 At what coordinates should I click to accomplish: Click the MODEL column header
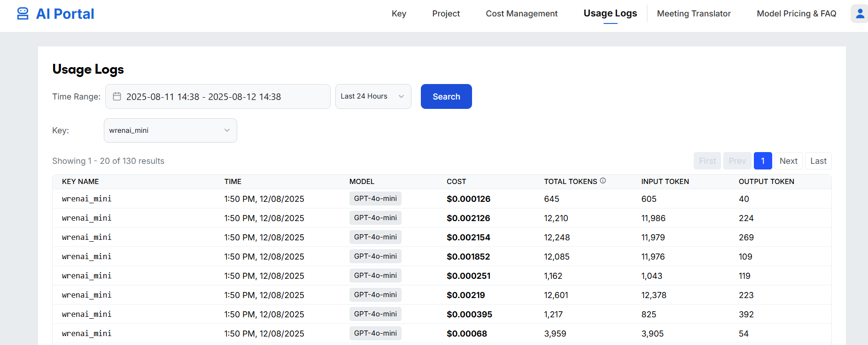coord(362,182)
